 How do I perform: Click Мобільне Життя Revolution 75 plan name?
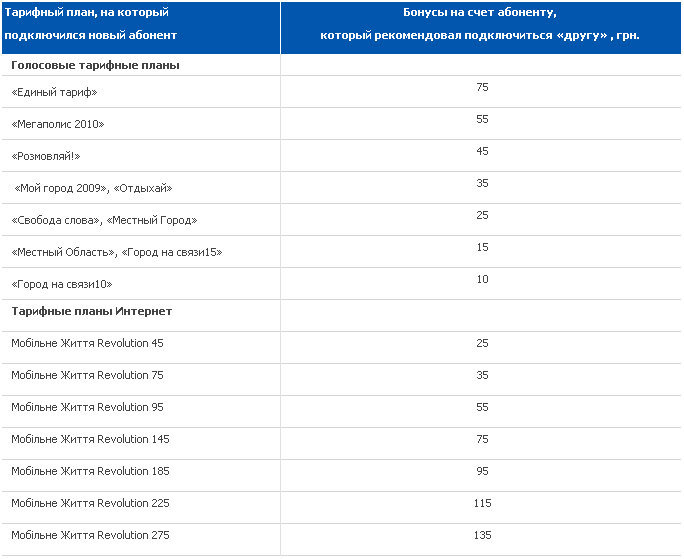(87, 375)
